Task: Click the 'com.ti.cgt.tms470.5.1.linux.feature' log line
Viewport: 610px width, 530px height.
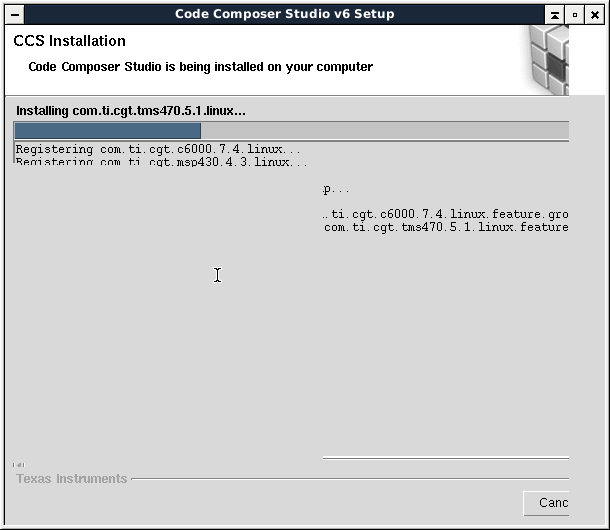Action: point(446,227)
